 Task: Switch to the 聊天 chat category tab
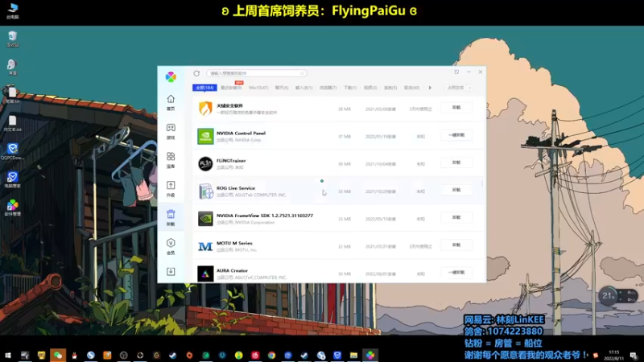click(282, 88)
